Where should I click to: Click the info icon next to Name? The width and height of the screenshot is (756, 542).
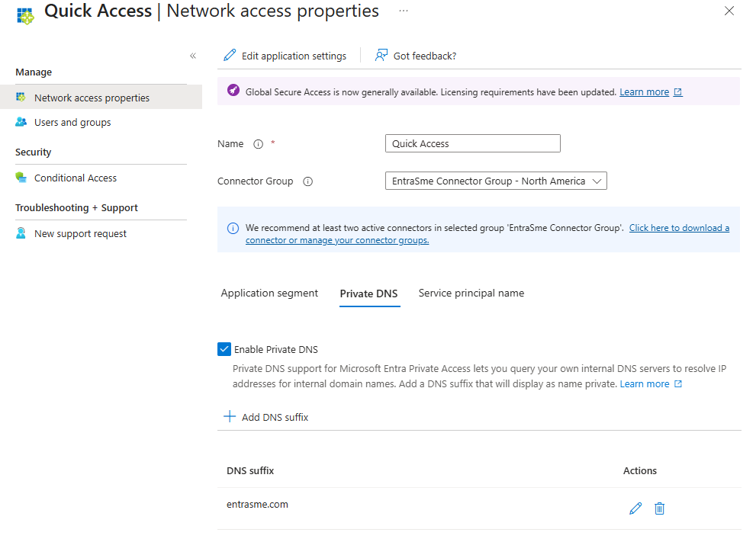[x=259, y=144]
